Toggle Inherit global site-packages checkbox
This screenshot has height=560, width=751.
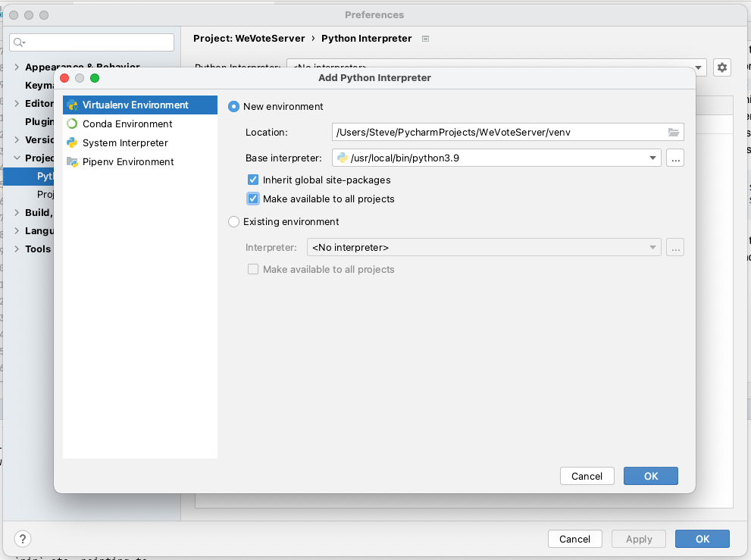(253, 180)
